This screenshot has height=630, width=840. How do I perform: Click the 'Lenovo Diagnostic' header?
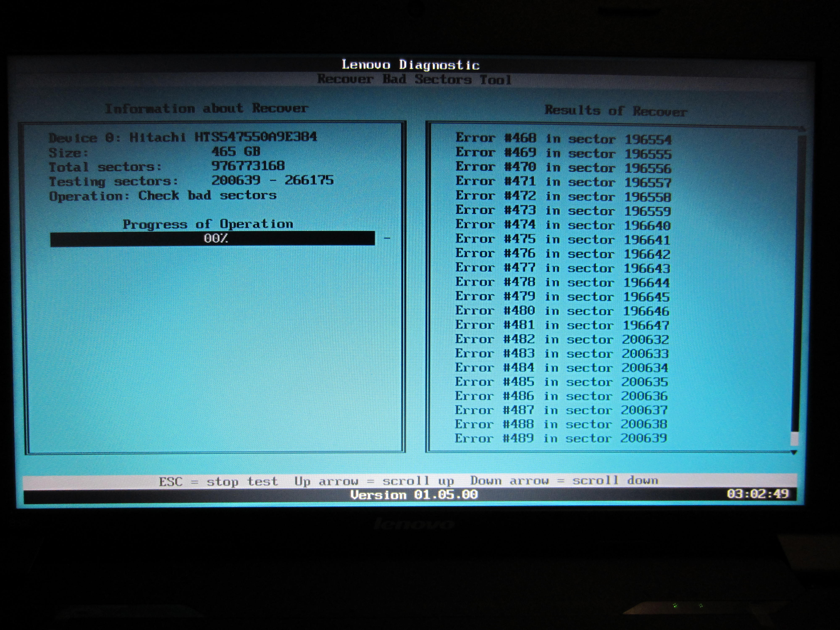pos(411,64)
